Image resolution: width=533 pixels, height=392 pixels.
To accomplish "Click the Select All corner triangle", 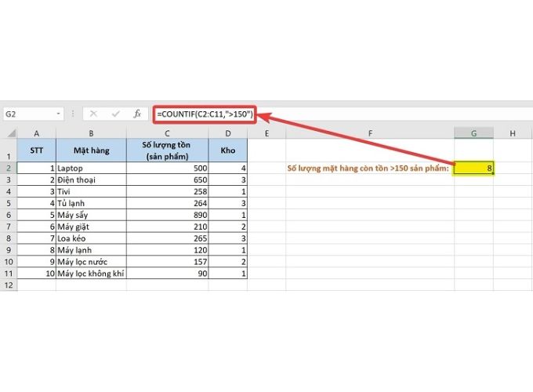I will pyautogui.click(x=9, y=133).
